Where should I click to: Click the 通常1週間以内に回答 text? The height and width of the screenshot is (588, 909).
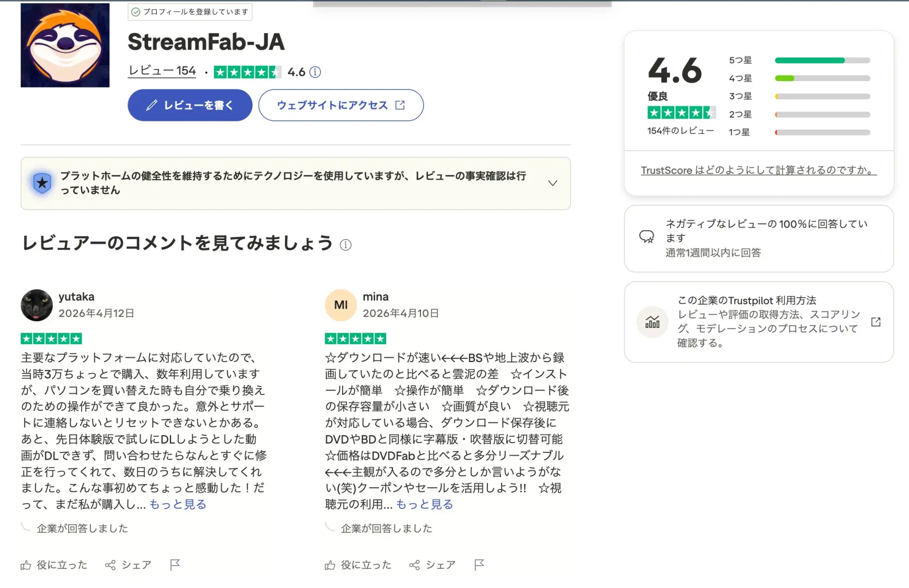coord(713,253)
